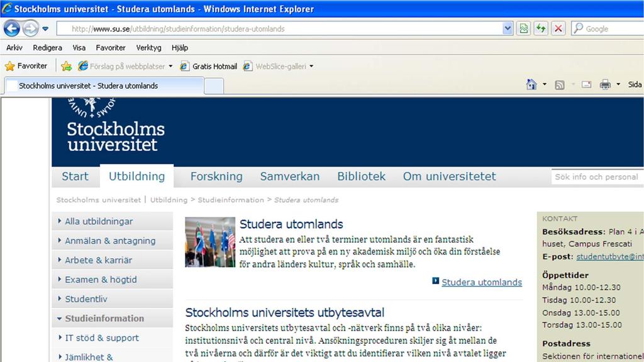Click the flags thumbnail image
The width and height of the screenshot is (644, 362).
tap(210, 242)
